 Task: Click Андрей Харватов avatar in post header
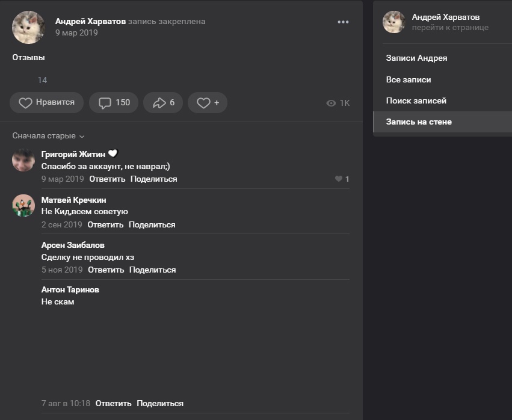coord(28,27)
